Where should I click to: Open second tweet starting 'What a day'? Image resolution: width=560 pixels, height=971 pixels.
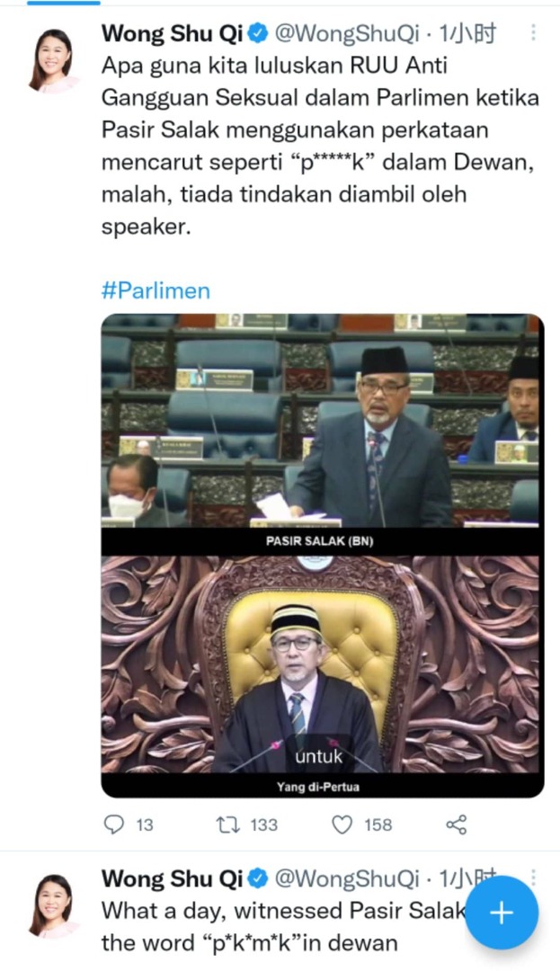tap(285, 926)
